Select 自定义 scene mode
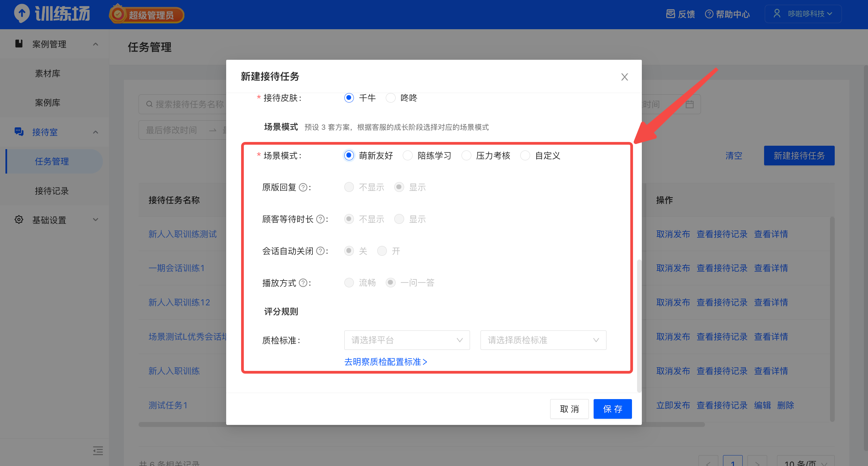Image resolution: width=868 pixels, height=466 pixels. (x=525, y=156)
